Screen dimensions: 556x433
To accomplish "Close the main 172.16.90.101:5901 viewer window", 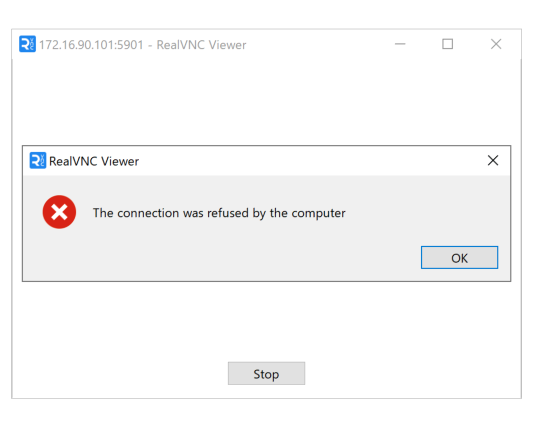I will click(x=496, y=44).
